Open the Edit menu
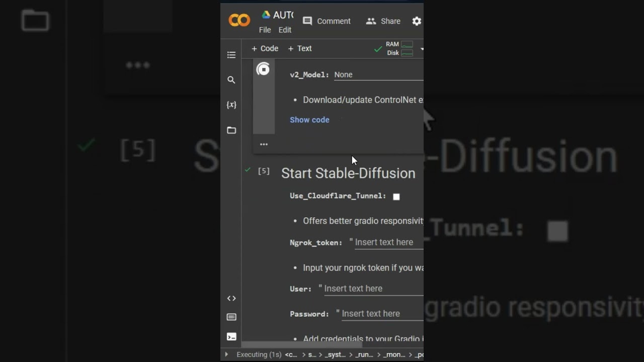 285,30
